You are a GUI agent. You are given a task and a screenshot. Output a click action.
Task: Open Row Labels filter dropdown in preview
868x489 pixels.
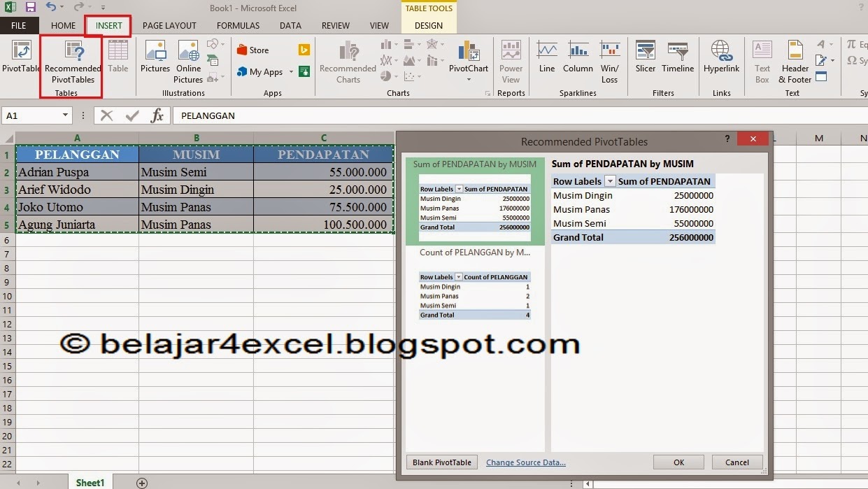pyautogui.click(x=610, y=181)
